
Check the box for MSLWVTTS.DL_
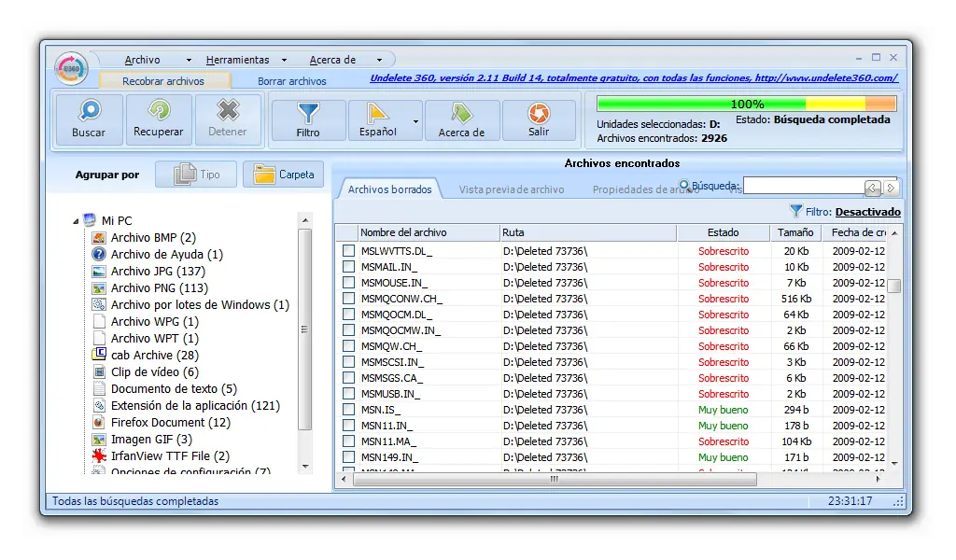pos(348,250)
